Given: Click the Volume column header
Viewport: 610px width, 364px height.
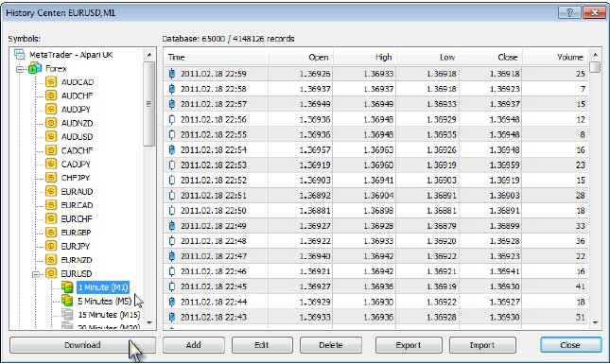Looking at the screenshot, I should [555, 57].
